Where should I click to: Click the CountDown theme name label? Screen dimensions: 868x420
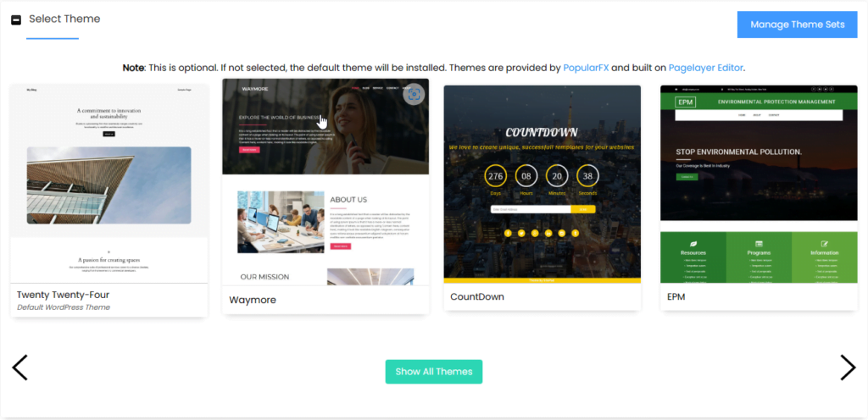[477, 296]
